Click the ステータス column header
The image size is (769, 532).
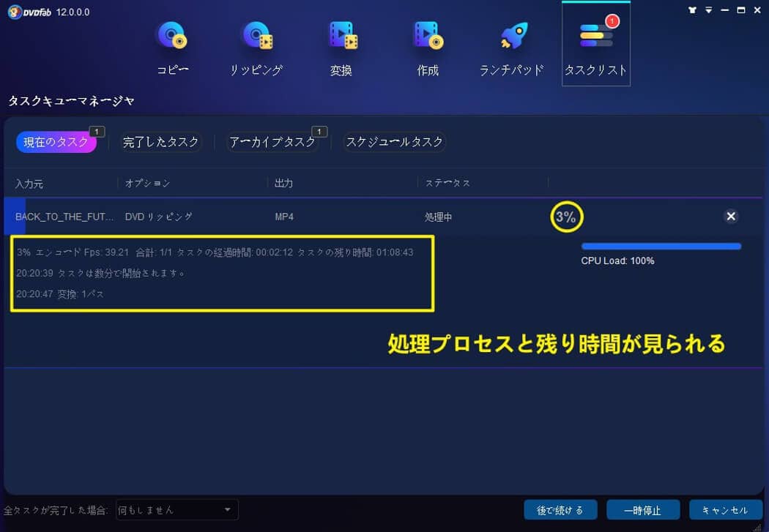(x=447, y=183)
